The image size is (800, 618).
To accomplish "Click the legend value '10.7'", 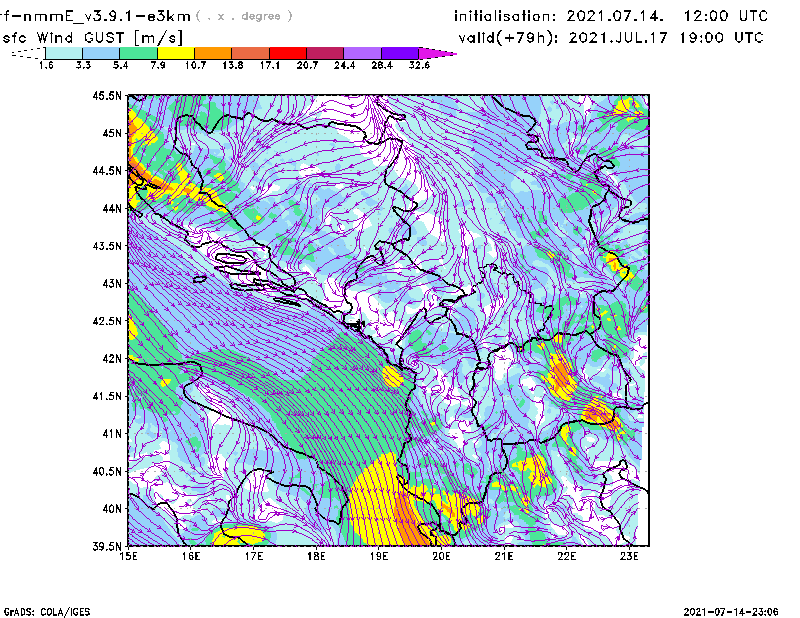I will (x=195, y=65).
